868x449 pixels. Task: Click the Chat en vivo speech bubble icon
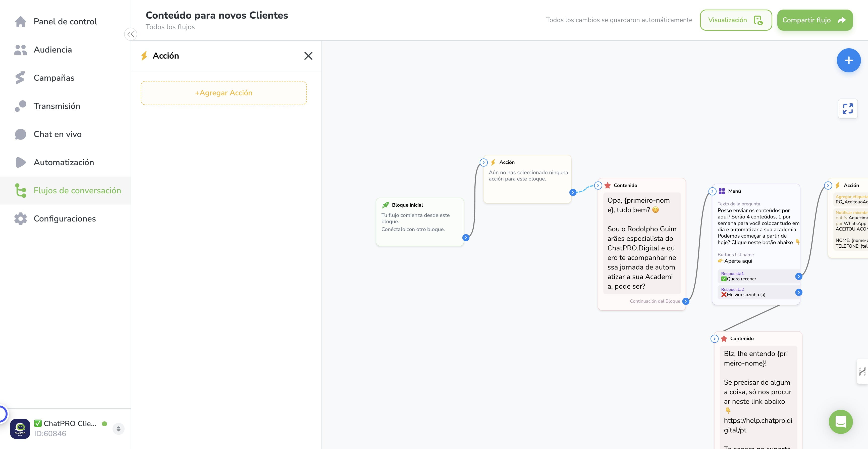(x=21, y=134)
